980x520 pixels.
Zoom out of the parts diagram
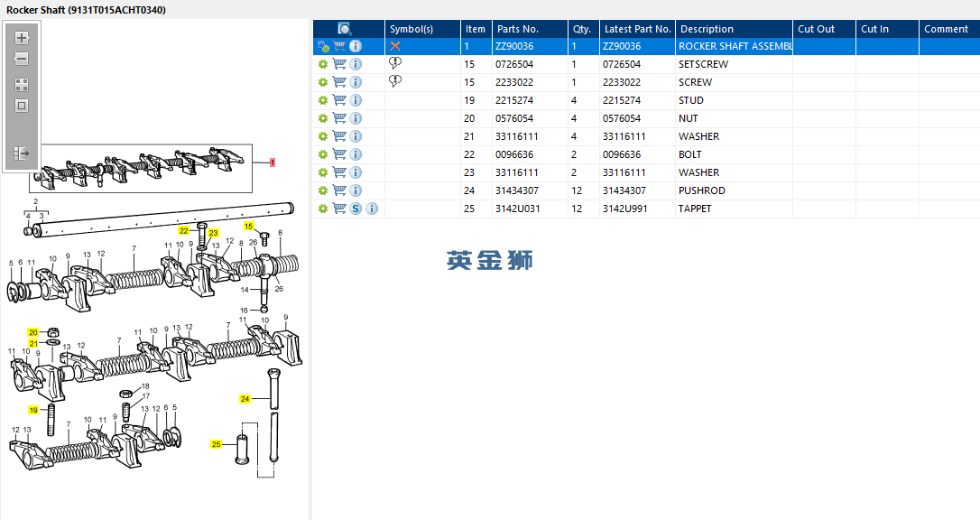point(22,59)
